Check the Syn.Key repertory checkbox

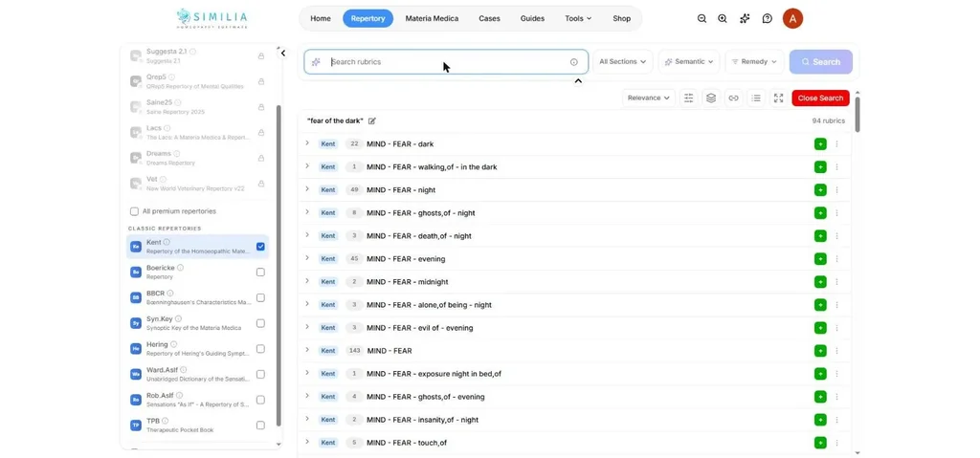(x=260, y=323)
